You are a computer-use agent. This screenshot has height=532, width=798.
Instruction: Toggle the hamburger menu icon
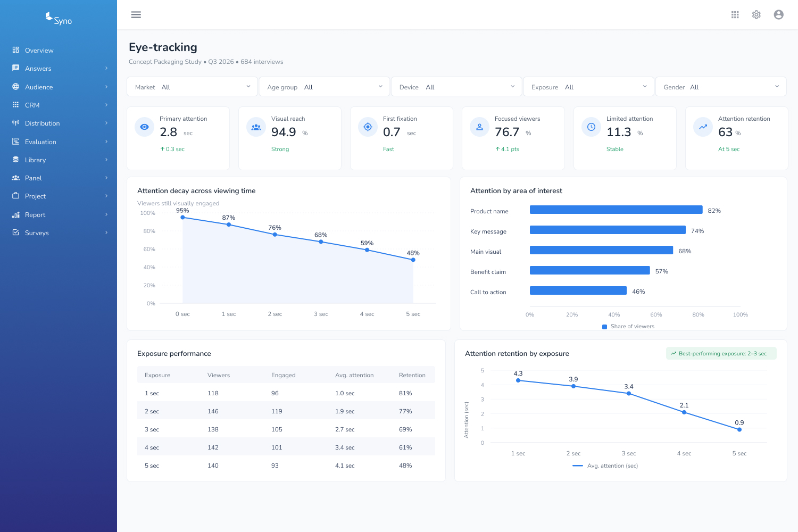(x=136, y=14)
